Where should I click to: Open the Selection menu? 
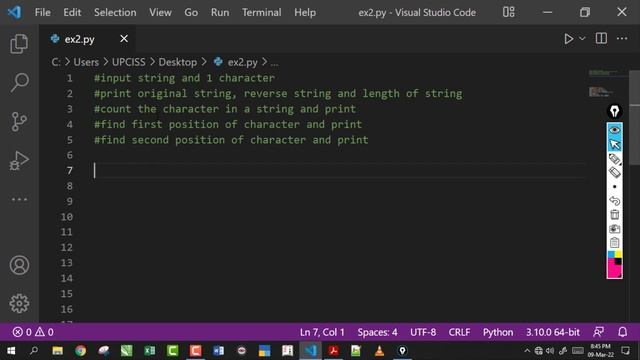click(115, 13)
